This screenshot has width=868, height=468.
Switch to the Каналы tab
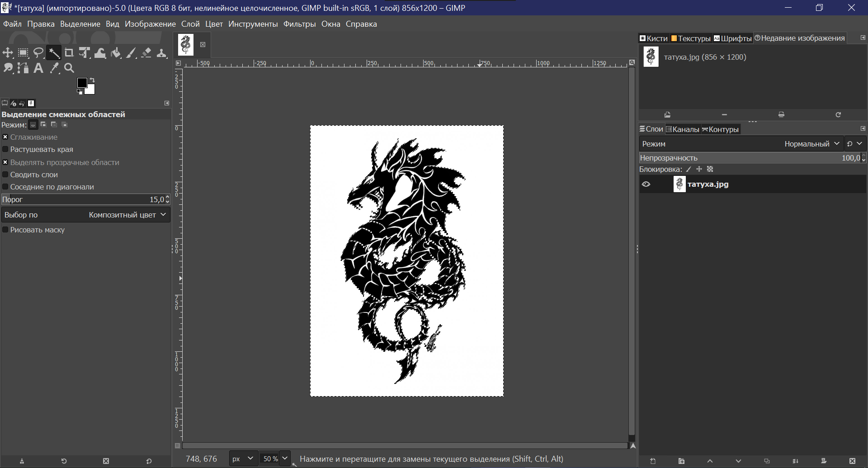[683, 129]
